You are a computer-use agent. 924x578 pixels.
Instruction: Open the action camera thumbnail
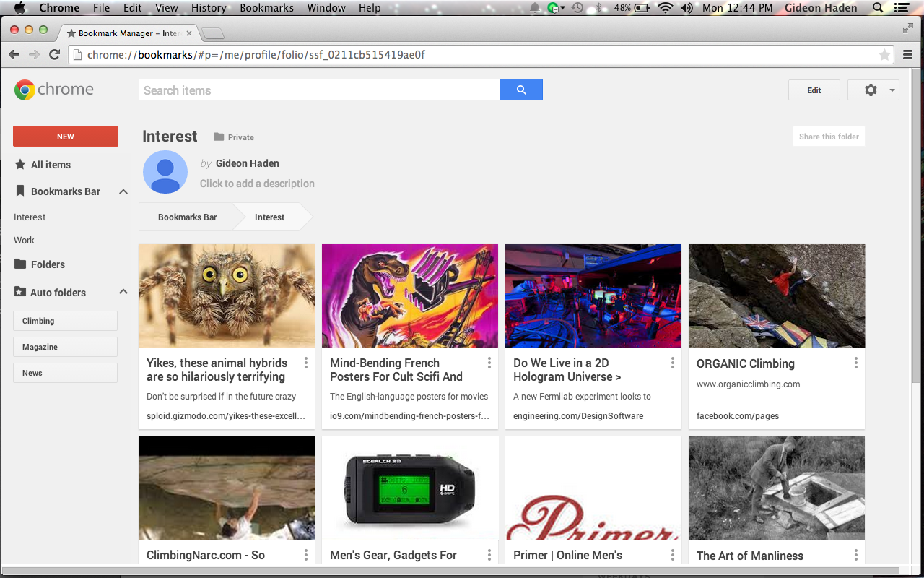coord(410,488)
